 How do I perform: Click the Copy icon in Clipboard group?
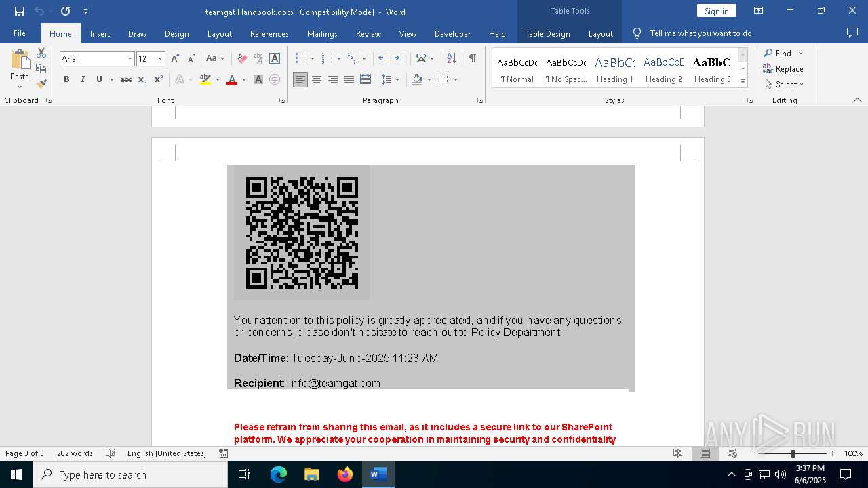click(41, 68)
